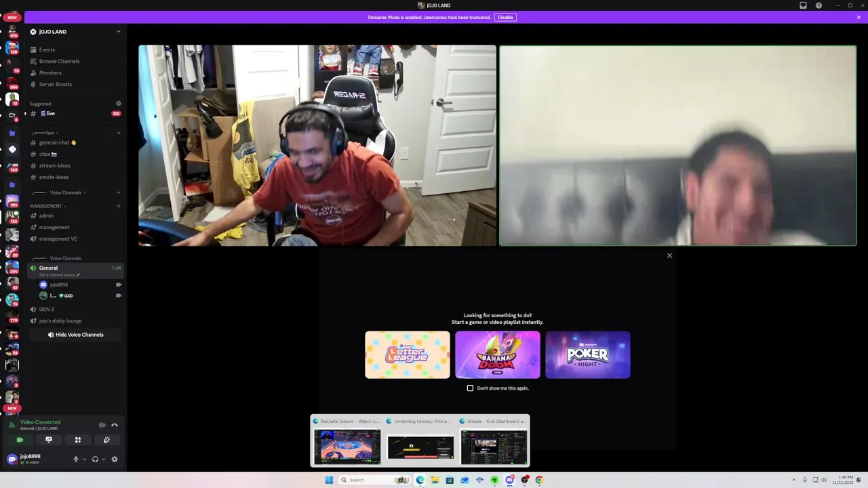Click the taskbar Search box
The height and width of the screenshot is (488, 868).
[375, 480]
